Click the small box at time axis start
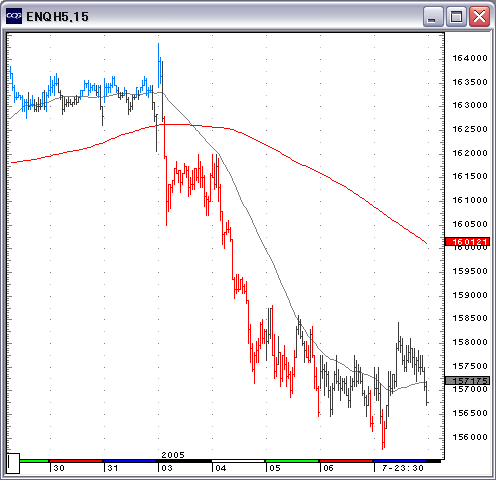496x480 pixels. point(13,463)
